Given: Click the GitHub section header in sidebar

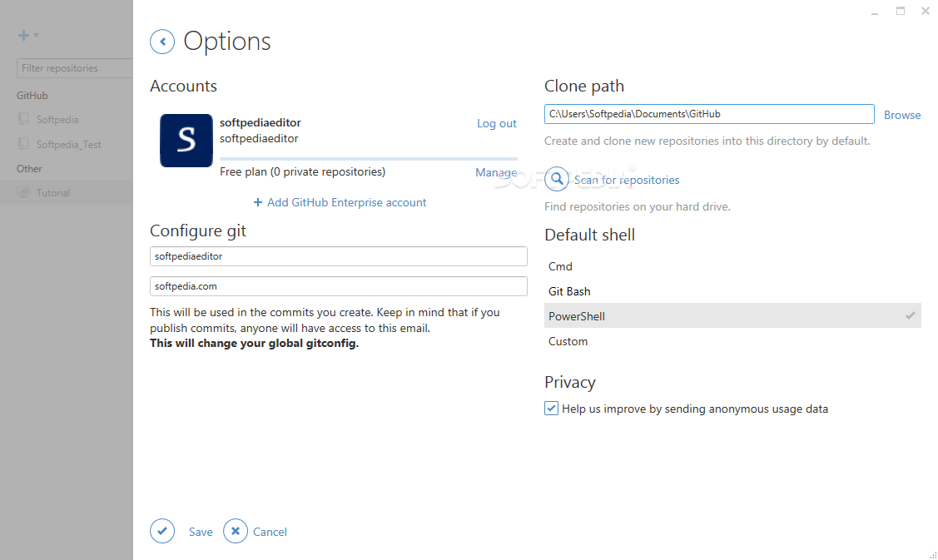Looking at the screenshot, I should pos(32,96).
